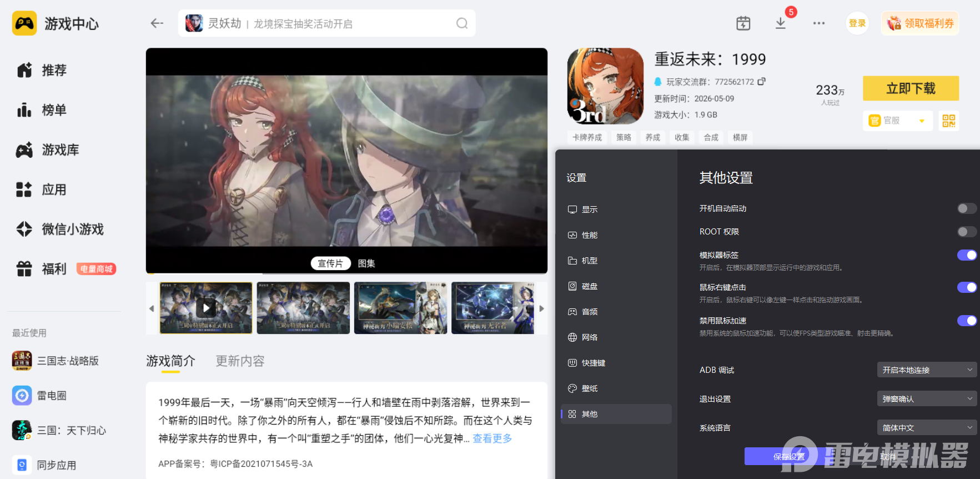980x479 pixels.
Task: Disable 鼠标右键点击 switch
Action: tap(967, 287)
